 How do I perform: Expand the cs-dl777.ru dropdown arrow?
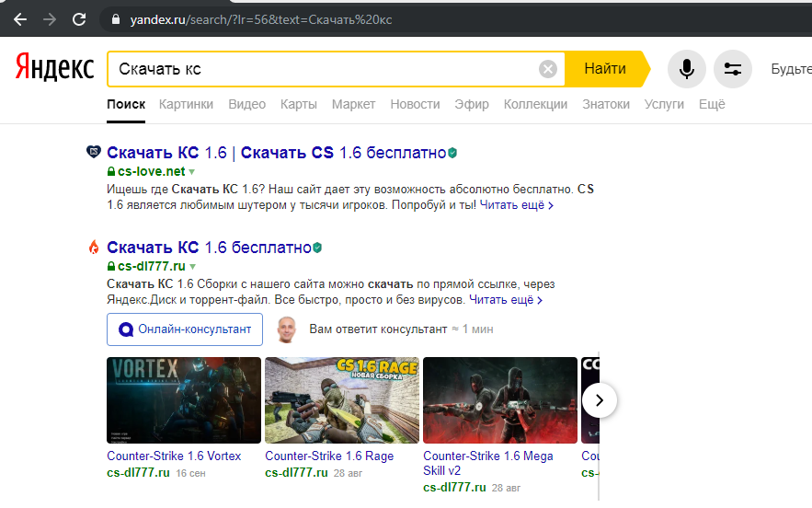192,267
